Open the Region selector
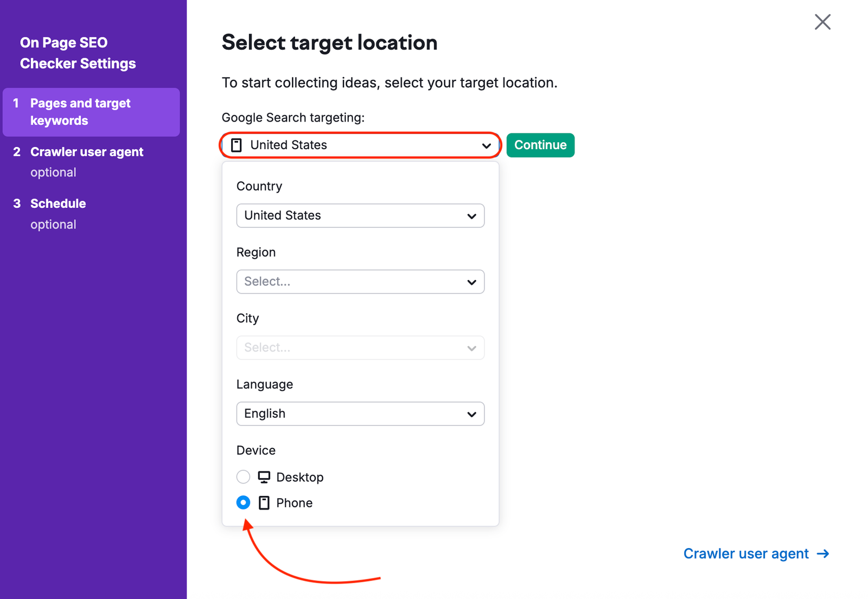The image size is (868, 599). pyautogui.click(x=360, y=282)
